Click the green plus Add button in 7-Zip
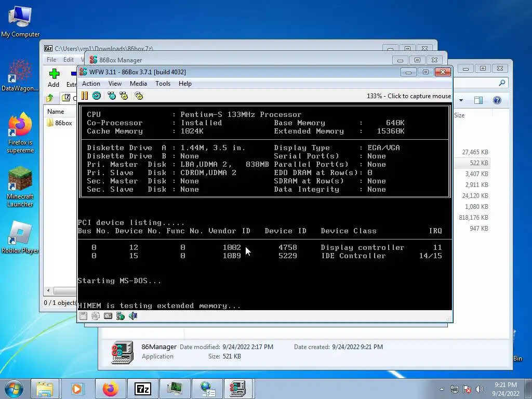The width and height of the screenshot is (532, 399). [54, 78]
